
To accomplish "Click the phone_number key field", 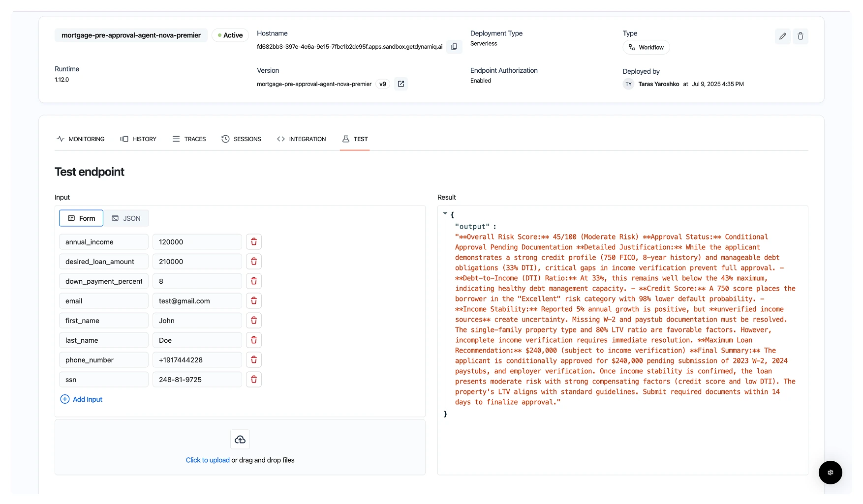I will tap(104, 360).
